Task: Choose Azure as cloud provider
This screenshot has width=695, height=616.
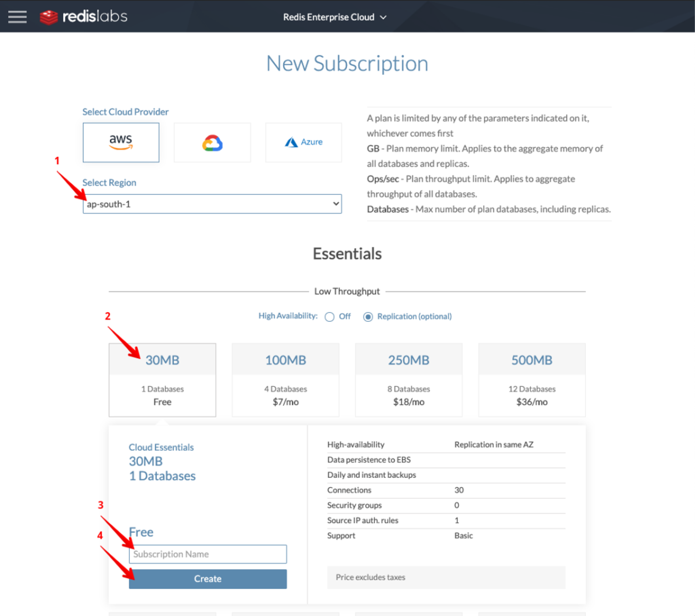Action: [x=303, y=142]
